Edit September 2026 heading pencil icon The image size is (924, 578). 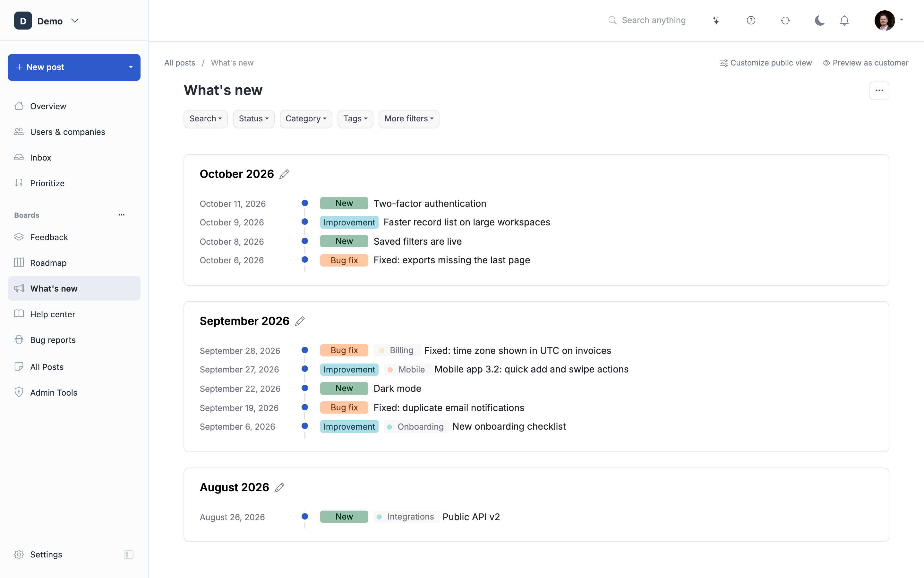(x=300, y=321)
